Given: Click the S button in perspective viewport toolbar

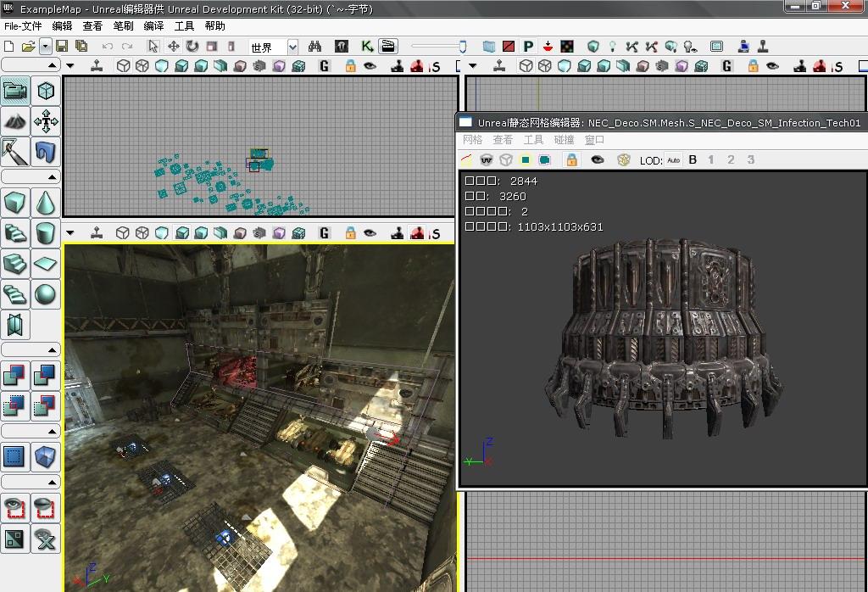Looking at the screenshot, I should pyautogui.click(x=437, y=234).
